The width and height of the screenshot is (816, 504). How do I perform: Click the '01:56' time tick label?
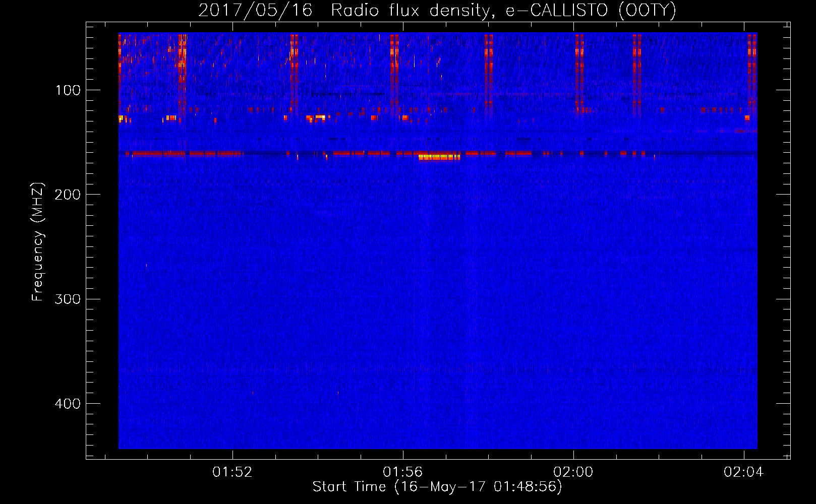pyautogui.click(x=402, y=472)
